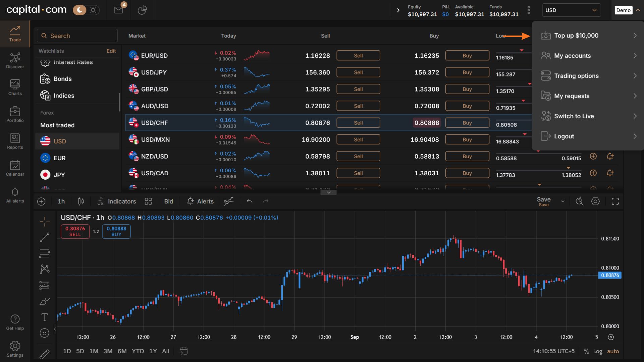Select the JPY forex filter

click(77, 175)
